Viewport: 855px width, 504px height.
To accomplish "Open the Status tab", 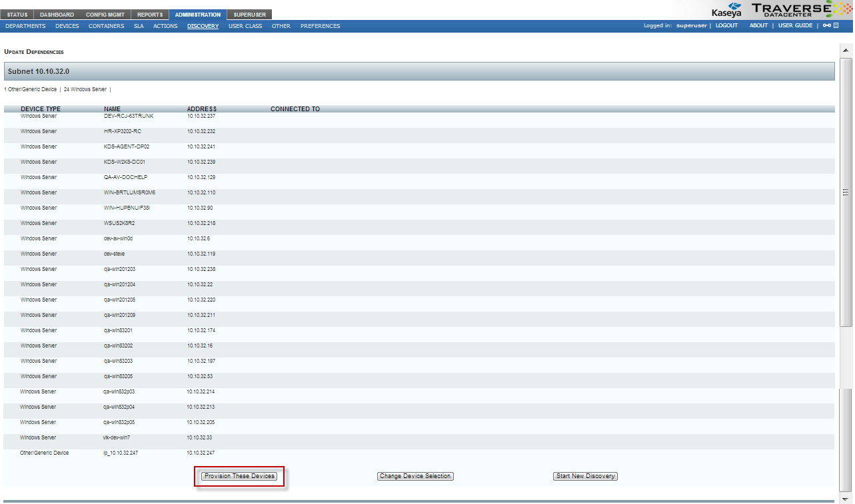I will 18,15.
